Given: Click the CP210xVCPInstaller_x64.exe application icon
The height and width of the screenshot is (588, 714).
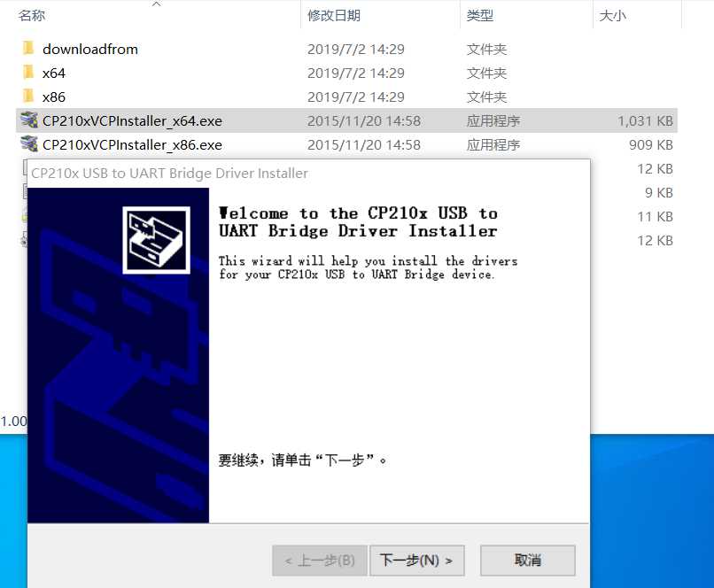Looking at the screenshot, I should pyautogui.click(x=29, y=120).
